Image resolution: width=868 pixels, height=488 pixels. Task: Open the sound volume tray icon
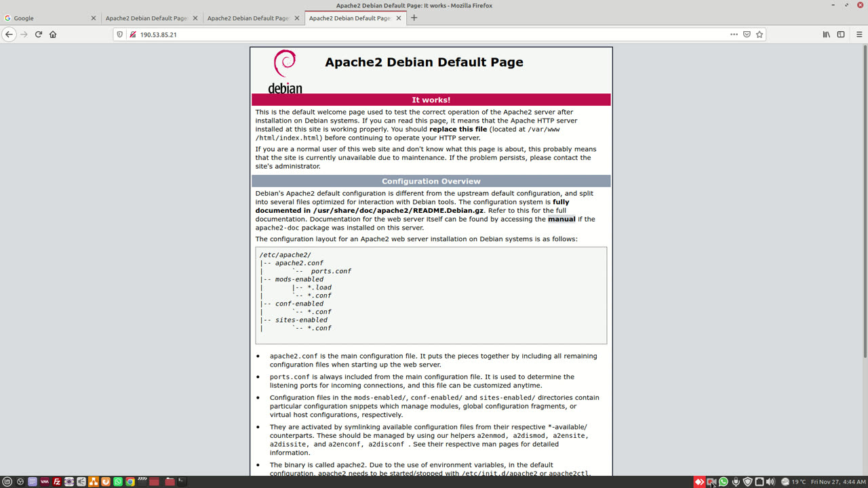click(x=770, y=482)
